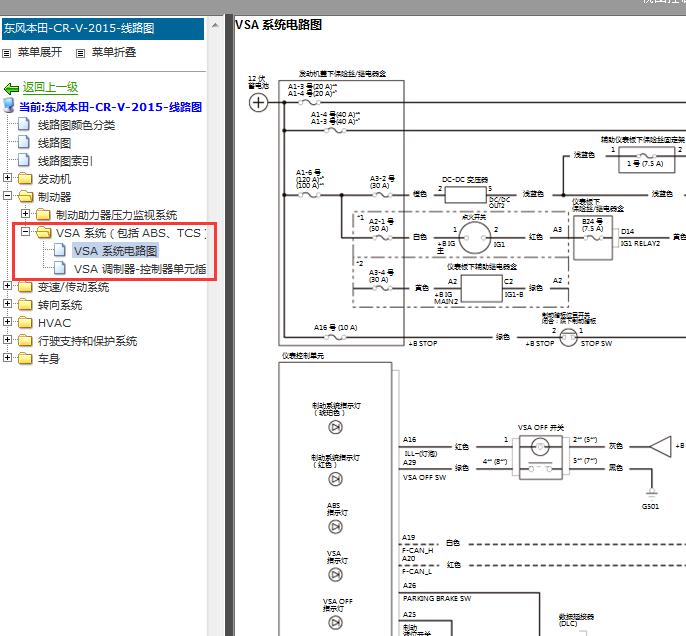Click the F-CAN_H signal label
The width and height of the screenshot is (686, 636).
tap(417, 550)
